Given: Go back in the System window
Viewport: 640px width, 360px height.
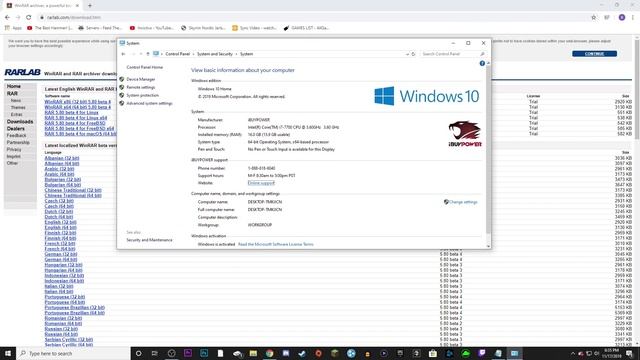Looking at the screenshot, I should (123, 54).
